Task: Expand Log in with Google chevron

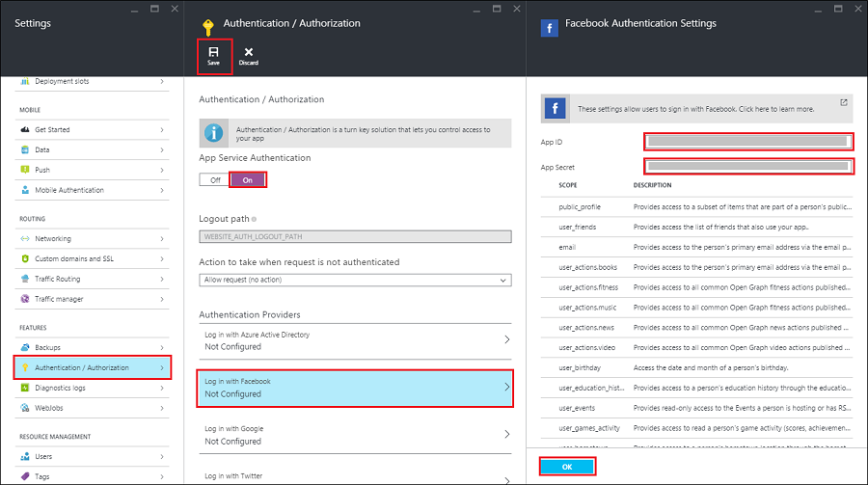Action: click(x=506, y=434)
